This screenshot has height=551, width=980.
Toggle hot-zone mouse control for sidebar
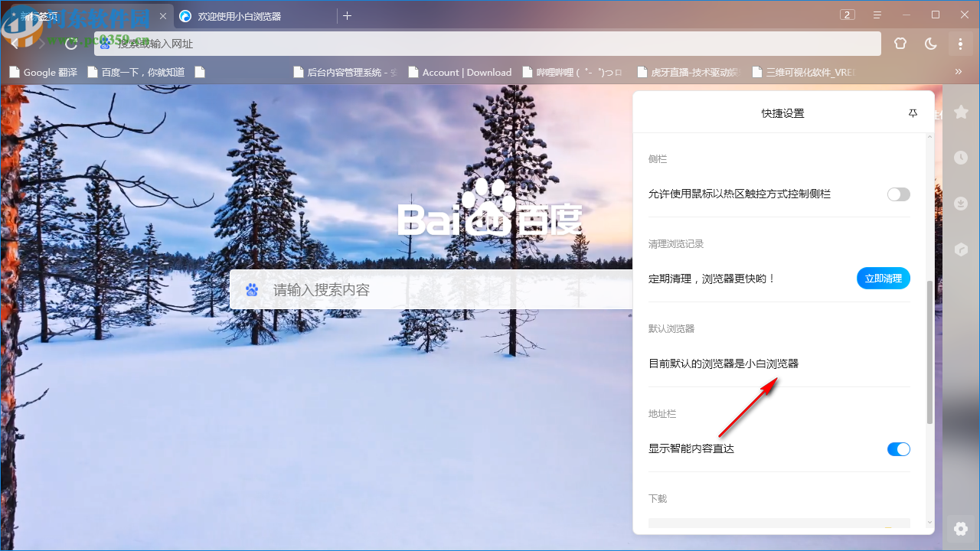point(898,194)
